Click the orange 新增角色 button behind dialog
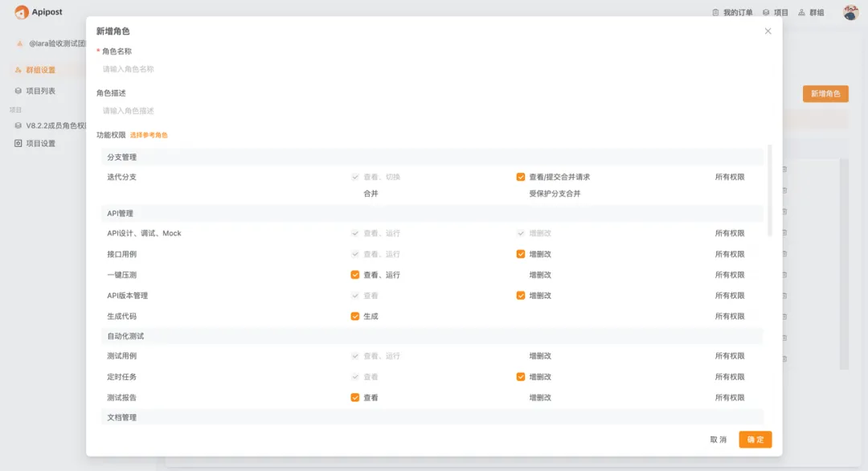 tap(825, 93)
